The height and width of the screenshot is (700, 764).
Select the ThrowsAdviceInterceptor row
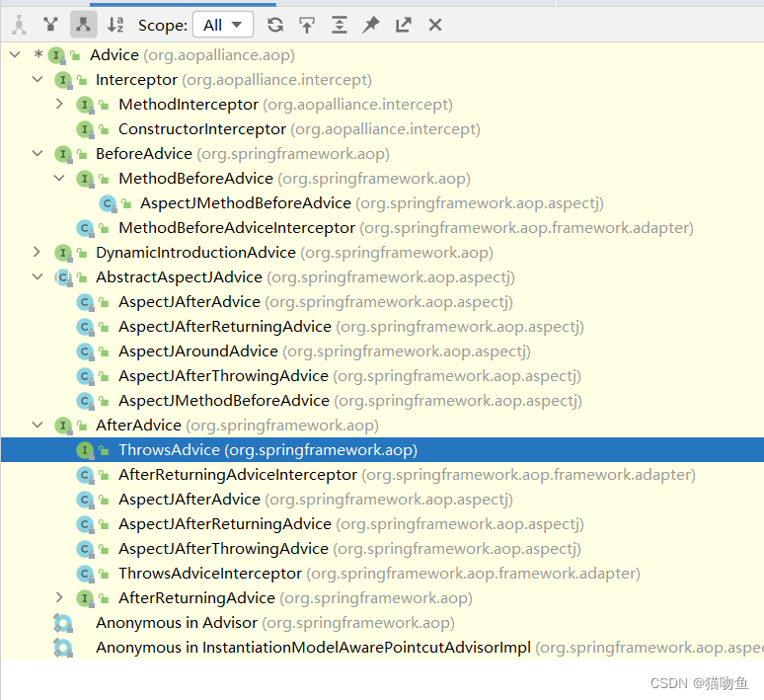pyautogui.click(x=382, y=574)
